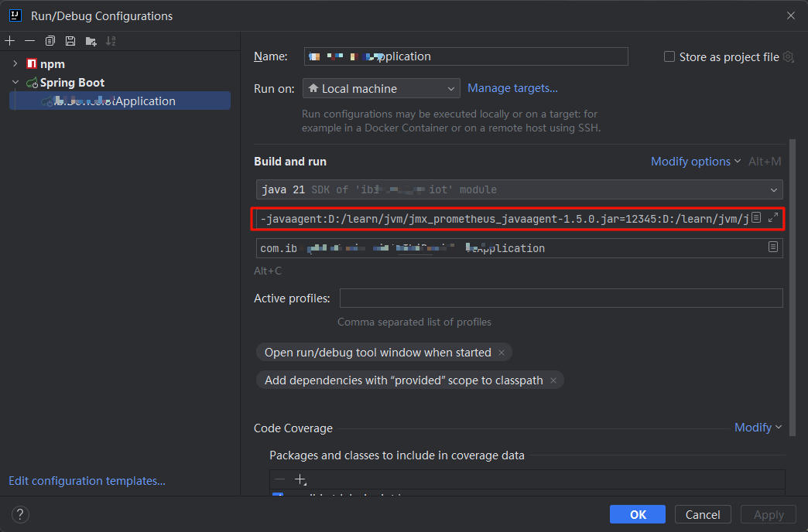Open the help question mark button
The image size is (808, 532).
click(x=20, y=514)
